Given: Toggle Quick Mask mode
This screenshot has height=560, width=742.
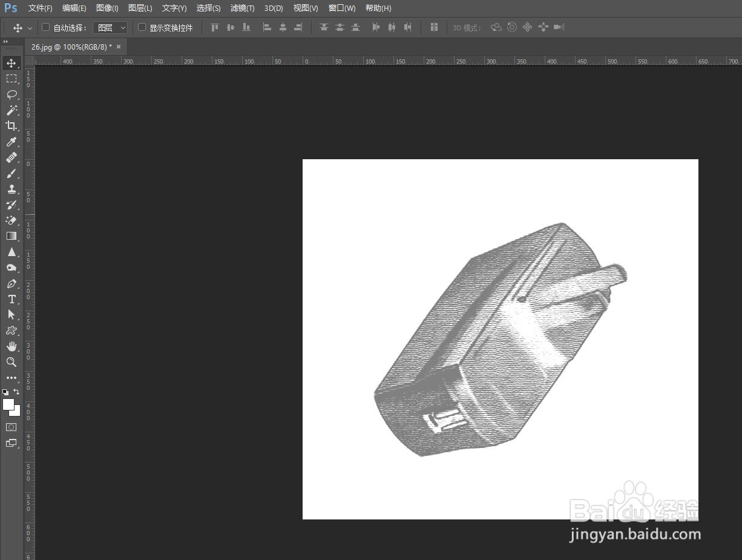Looking at the screenshot, I should (x=11, y=427).
